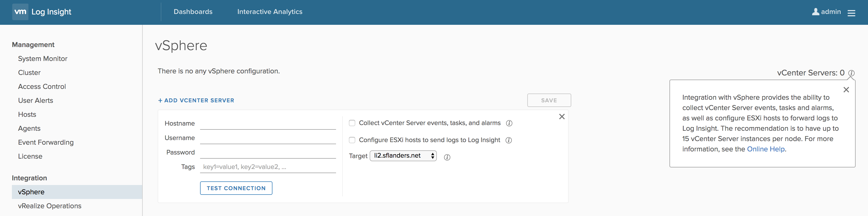Screen dimensions: 868x216
Task: Show info for Collect vCenter Server events
Action: 509,123
